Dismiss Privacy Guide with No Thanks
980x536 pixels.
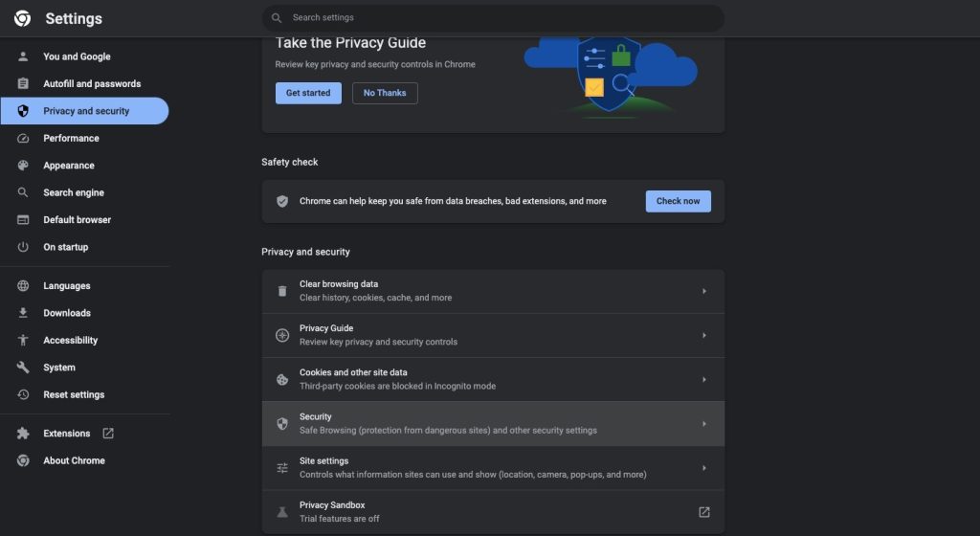[385, 93]
